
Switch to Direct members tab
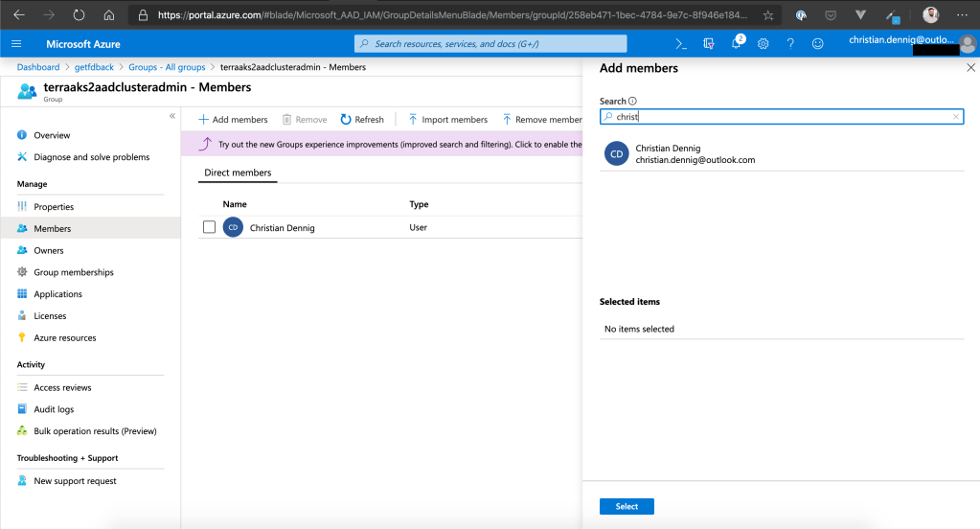(238, 172)
